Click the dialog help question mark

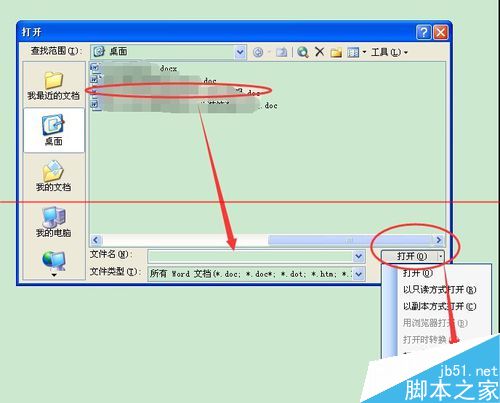click(423, 32)
